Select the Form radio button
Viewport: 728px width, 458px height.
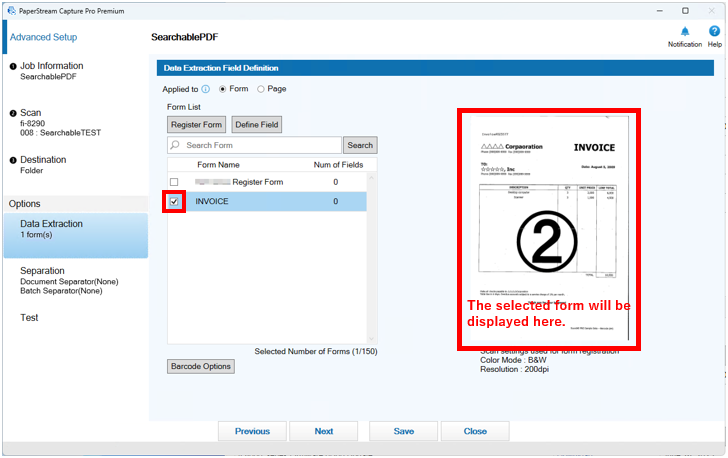[x=223, y=89]
